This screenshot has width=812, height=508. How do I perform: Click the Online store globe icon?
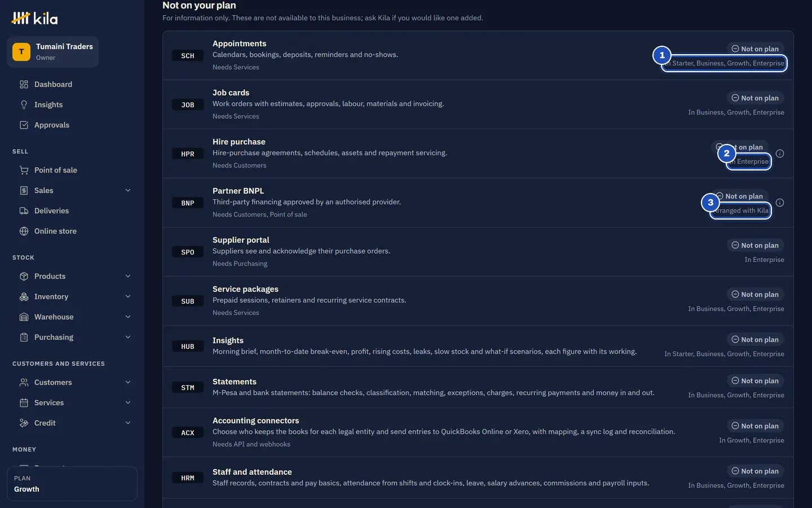[24, 231]
